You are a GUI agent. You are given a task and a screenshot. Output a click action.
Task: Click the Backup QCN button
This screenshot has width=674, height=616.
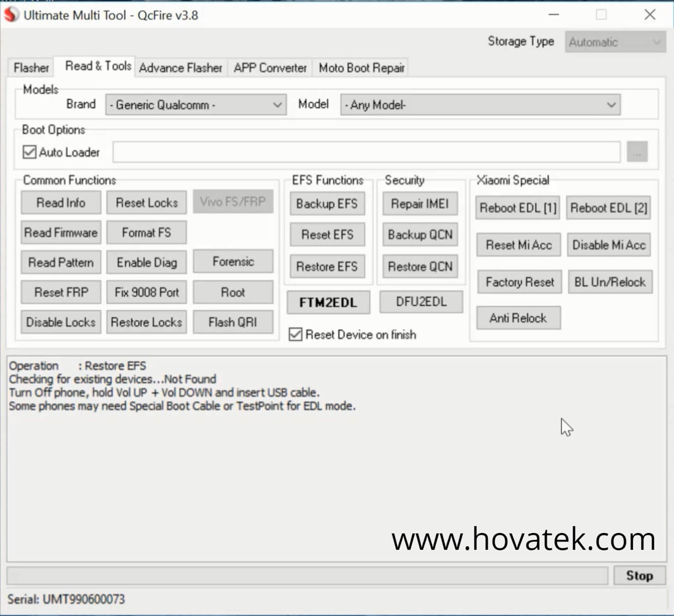[x=420, y=235]
